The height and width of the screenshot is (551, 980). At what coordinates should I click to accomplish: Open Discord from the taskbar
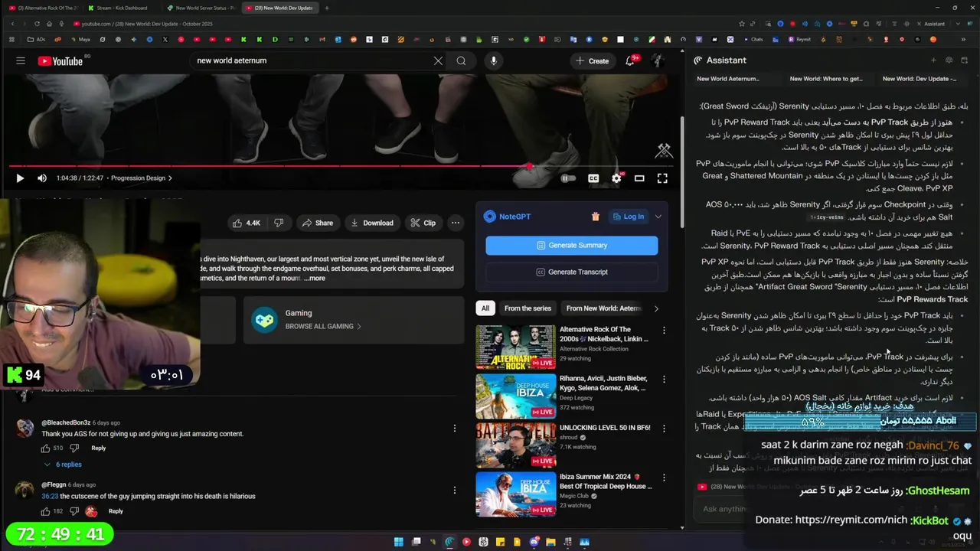[x=534, y=543]
